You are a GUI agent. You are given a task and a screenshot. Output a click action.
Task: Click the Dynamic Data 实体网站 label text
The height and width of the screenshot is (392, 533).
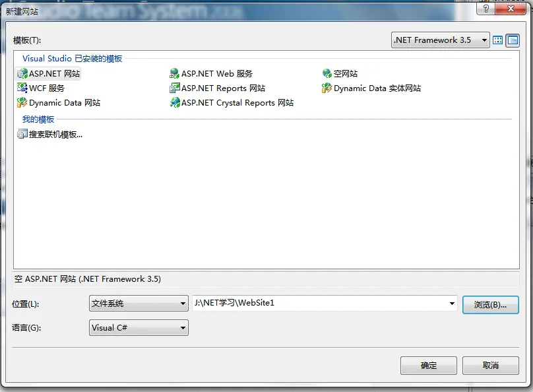[377, 88]
